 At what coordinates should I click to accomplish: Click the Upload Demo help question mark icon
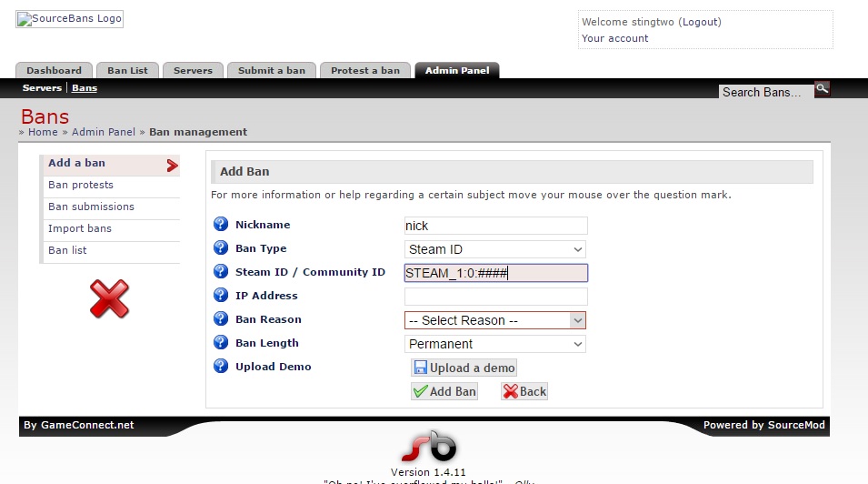(x=220, y=367)
